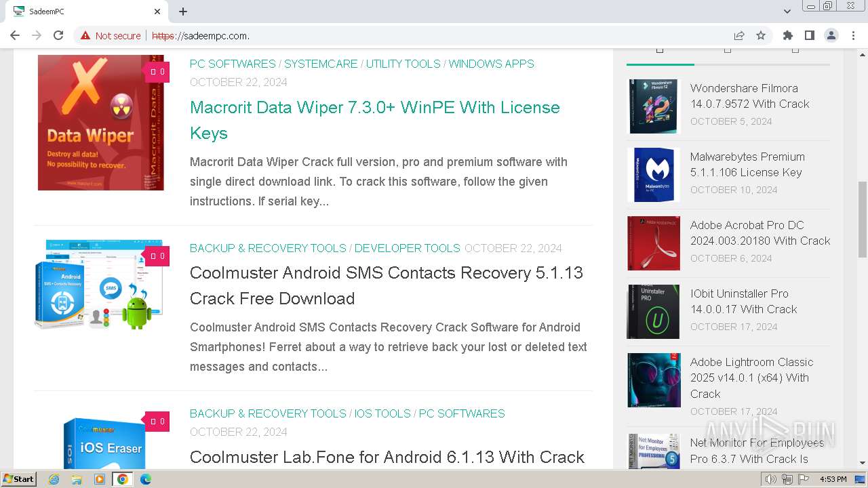This screenshot has height=488, width=868.
Task: Click the browser forward arrow
Action: click(37, 35)
